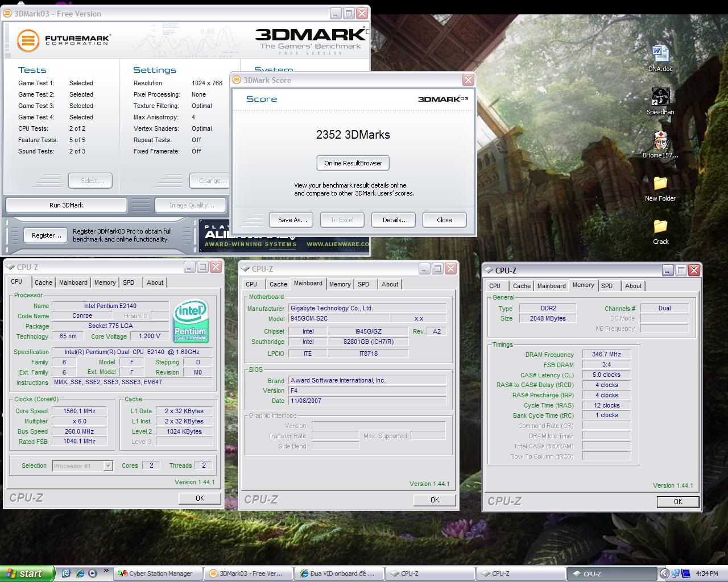Expand hidden system tray icons arrow
The image size is (728, 582).
click(664, 574)
